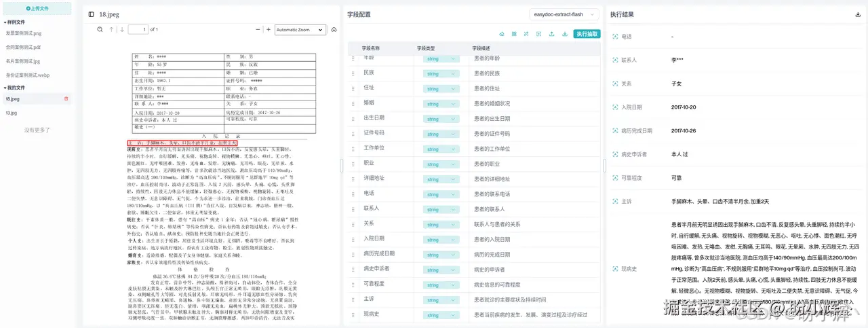868x328 pixels.
Task: Click result value 本人 过
Action: point(679,154)
